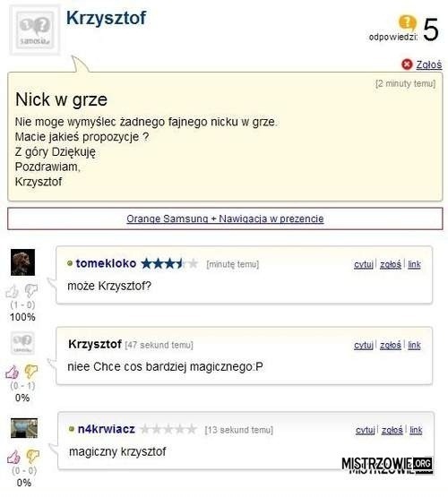
Task: Click the red report icon next to Zgłoś
Action: click(407, 64)
